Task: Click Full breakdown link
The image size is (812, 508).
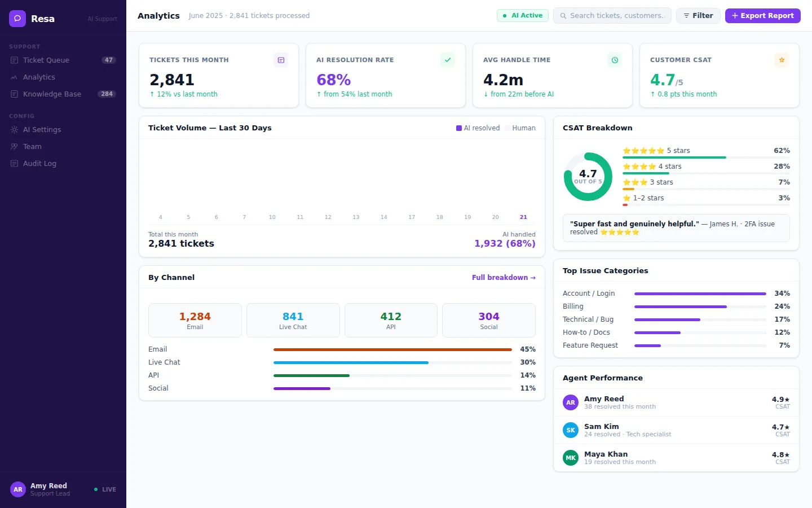Action: (504, 278)
